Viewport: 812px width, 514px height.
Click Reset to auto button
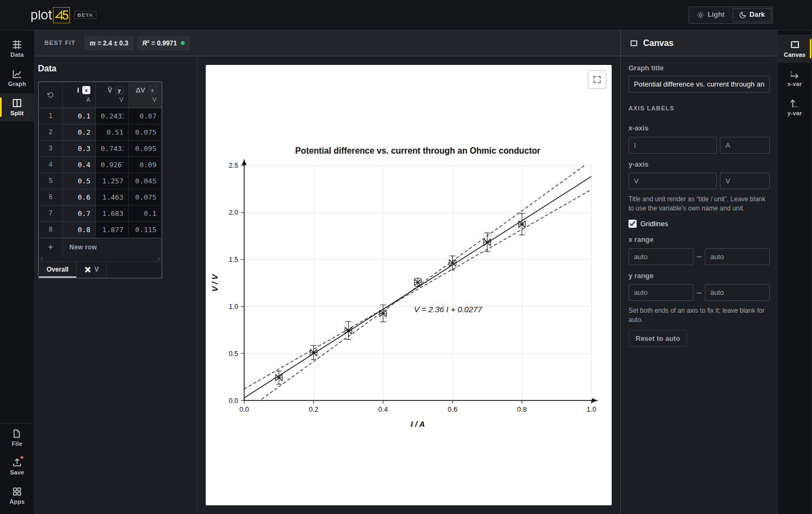(x=657, y=339)
